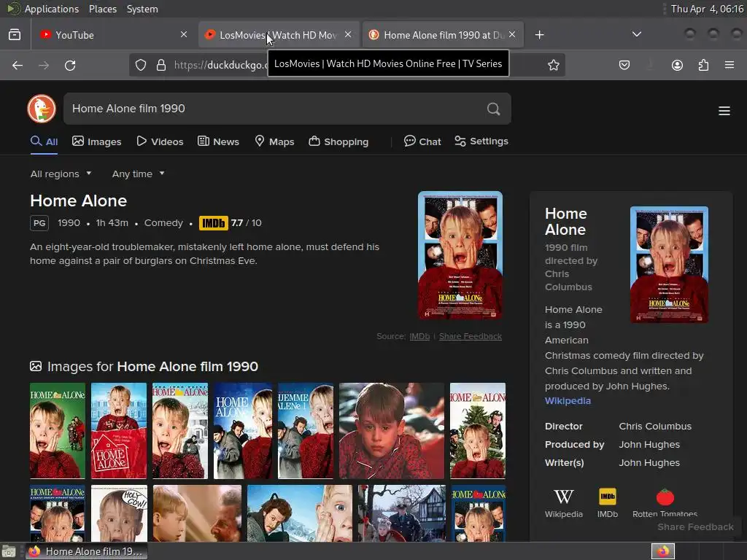Click the show desktop icon in bottom panel
Screen dimensions: 747x560
[9, 551]
